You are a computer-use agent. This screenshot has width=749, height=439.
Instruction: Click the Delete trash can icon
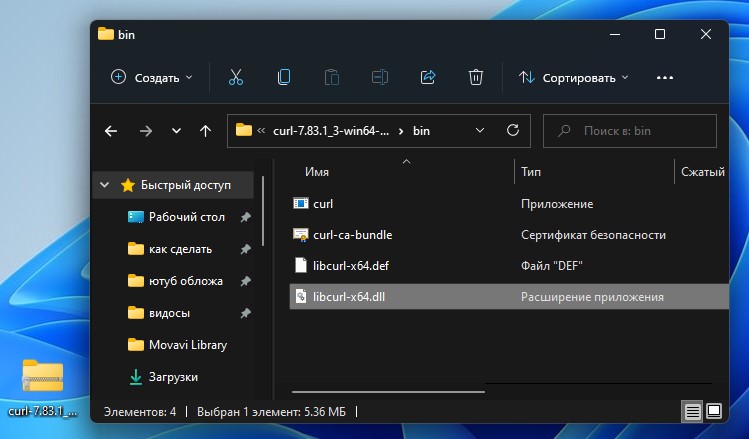(476, 77)
